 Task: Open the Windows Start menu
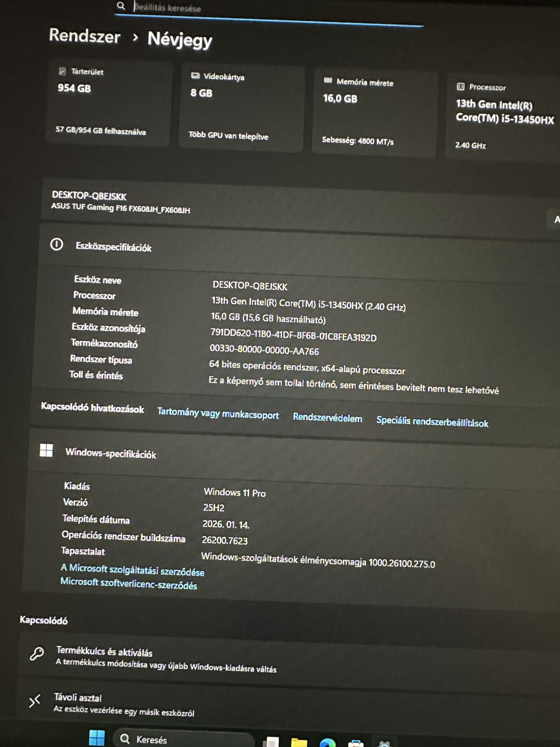pyautogui.click(x=97, y=738)
